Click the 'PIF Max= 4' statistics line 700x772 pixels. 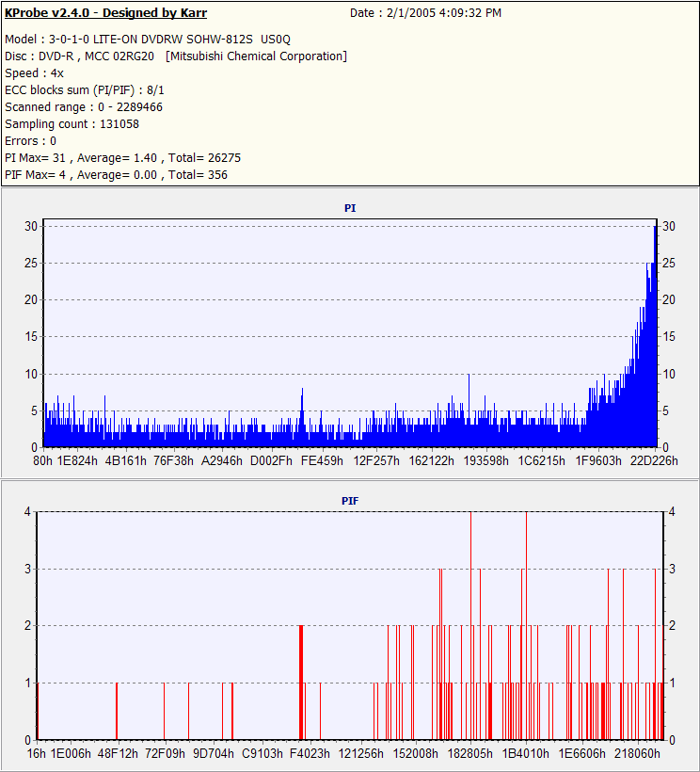click(116, 175)
